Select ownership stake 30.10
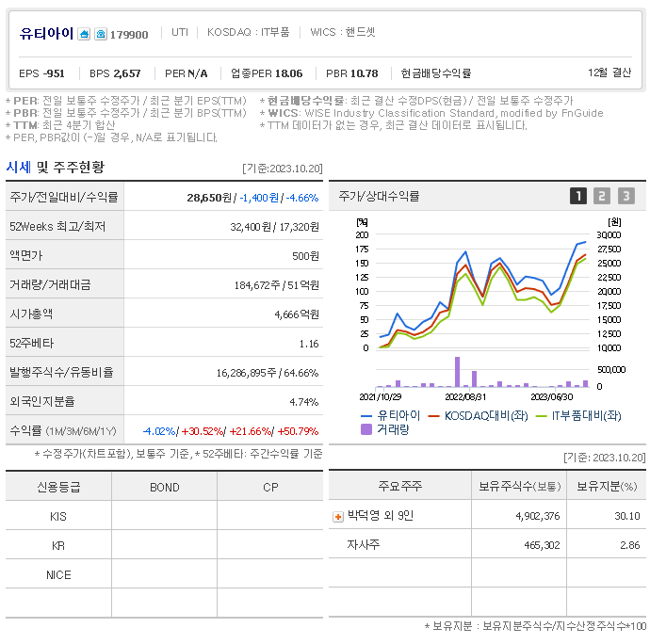Viewport: 650px width, 644px height. 627,516
